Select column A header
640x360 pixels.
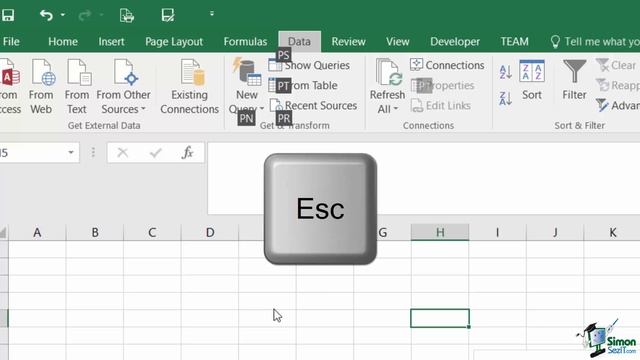37,233
